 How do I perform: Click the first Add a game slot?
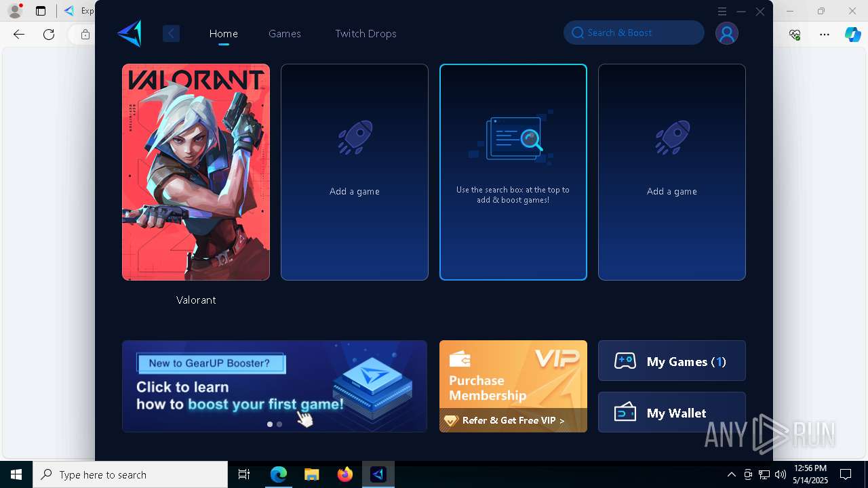pos(355,172)
